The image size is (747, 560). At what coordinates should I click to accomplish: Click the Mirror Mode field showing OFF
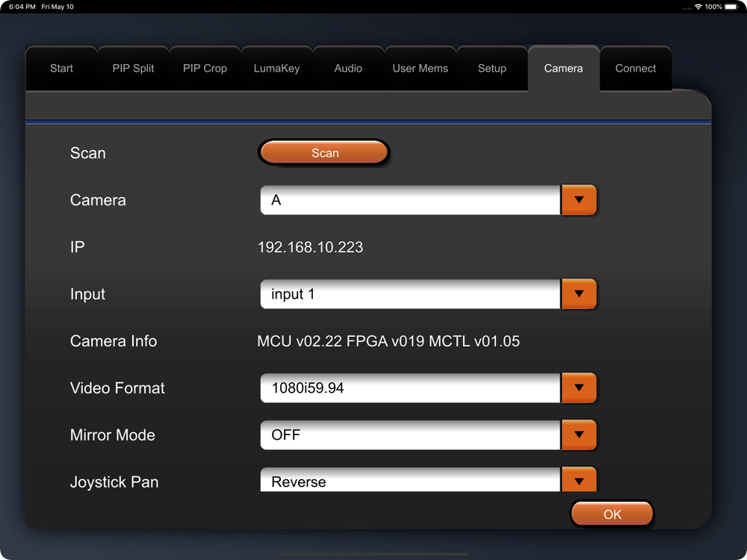coord(409,435)
